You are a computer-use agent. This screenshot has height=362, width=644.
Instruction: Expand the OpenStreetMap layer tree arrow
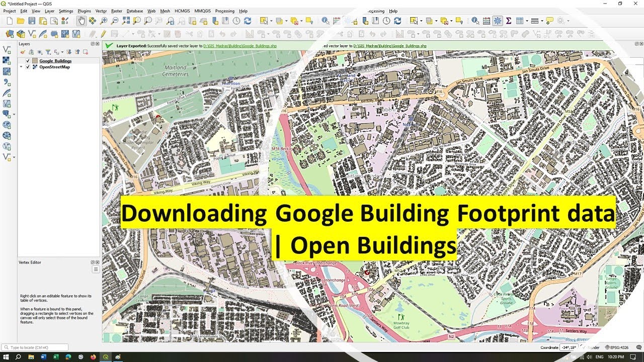coord(21,67)
